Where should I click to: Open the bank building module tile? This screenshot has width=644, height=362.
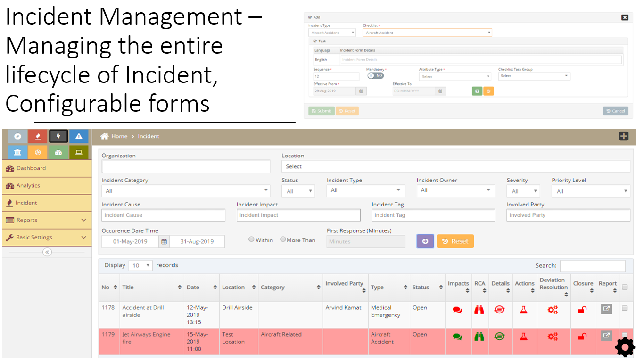coord(17,152)
